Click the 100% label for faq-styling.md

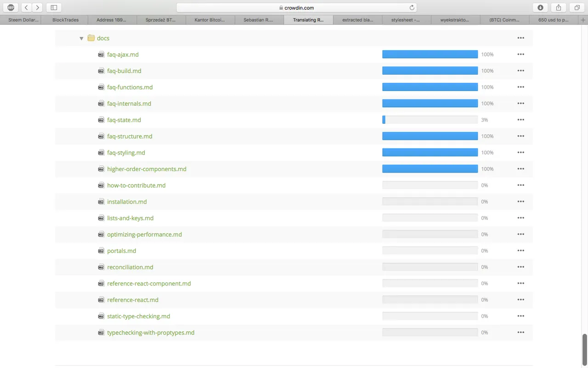pyautogui.click(x=487, y=152)
